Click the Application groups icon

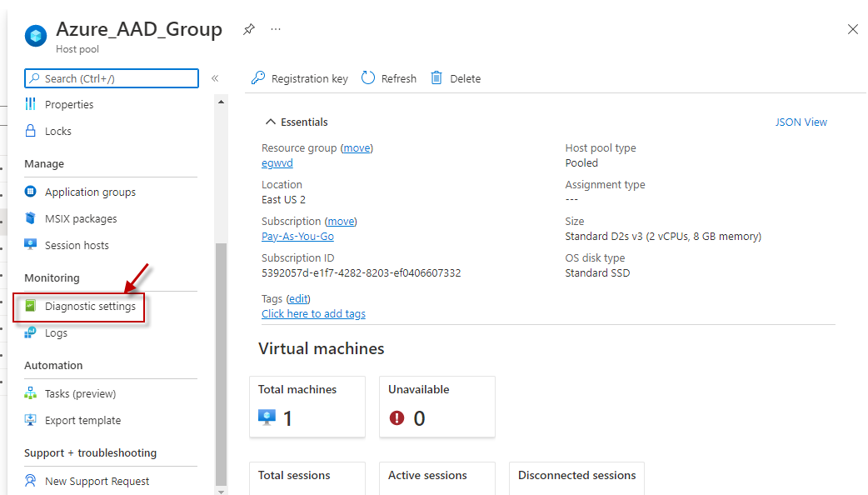31,192
